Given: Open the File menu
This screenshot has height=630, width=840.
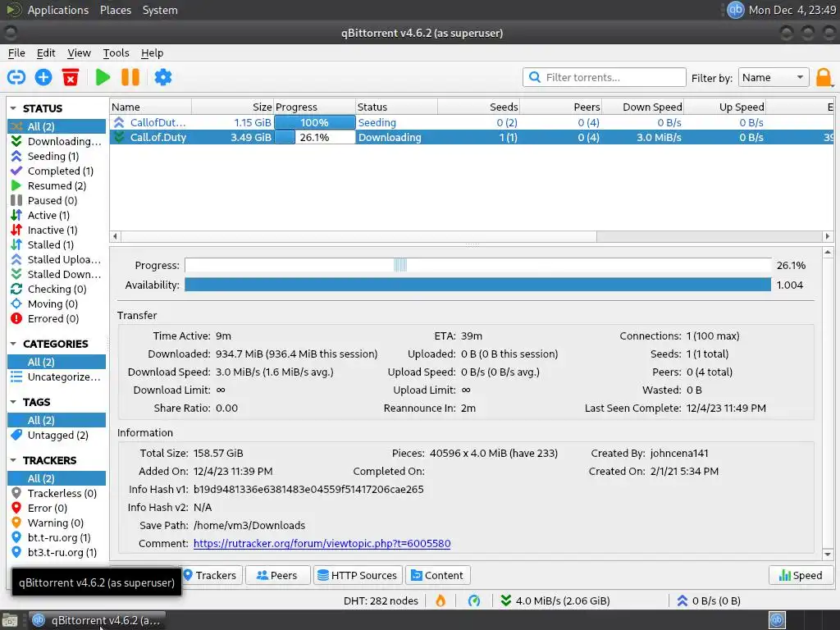Looking at the screenshot, I should [16, 53].
